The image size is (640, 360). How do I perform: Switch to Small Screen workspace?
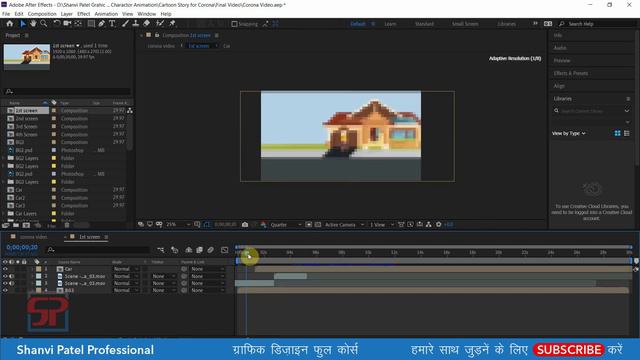pos(465,24)
